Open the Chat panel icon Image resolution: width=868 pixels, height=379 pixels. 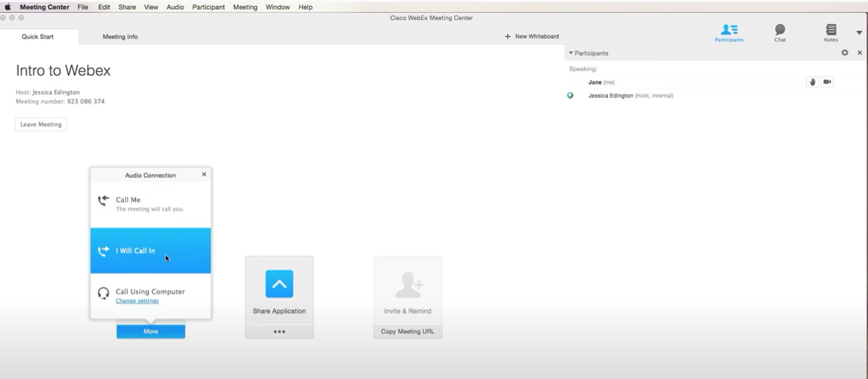coord(780,33)
